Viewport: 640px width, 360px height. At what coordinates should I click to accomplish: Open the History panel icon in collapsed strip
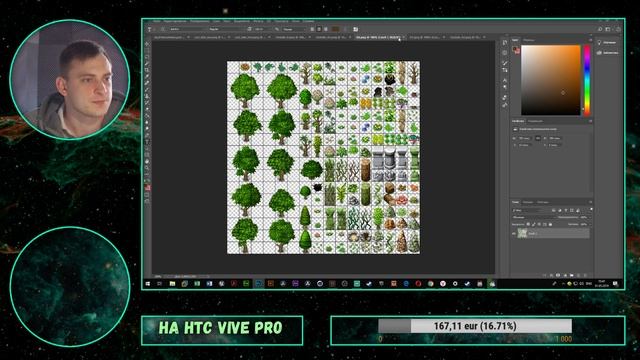point(505,42)
